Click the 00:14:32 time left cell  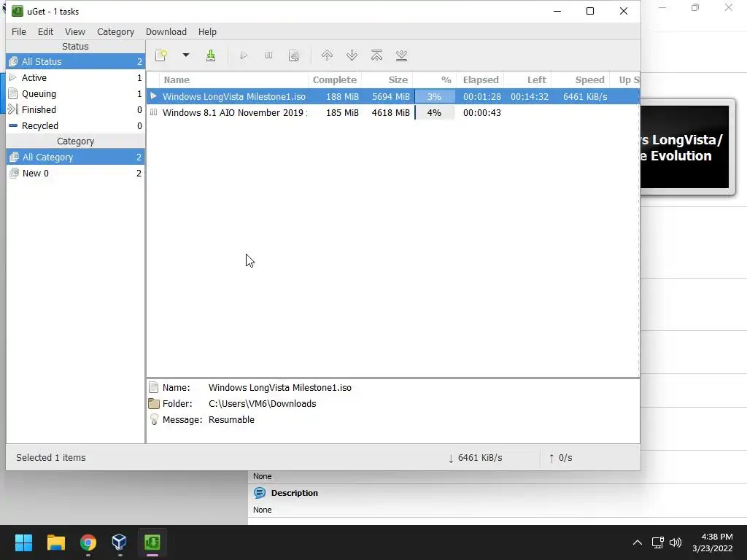(x=530, y=97)
